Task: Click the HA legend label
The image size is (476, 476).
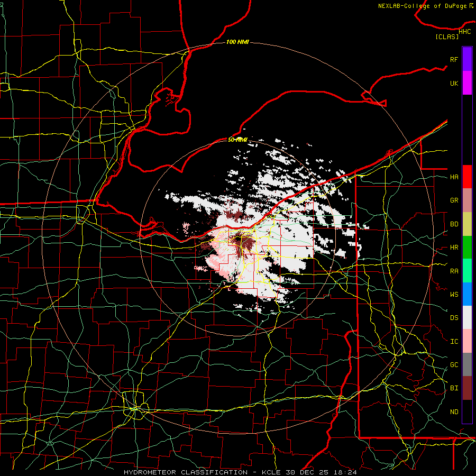Action: [x=454, y=177]
